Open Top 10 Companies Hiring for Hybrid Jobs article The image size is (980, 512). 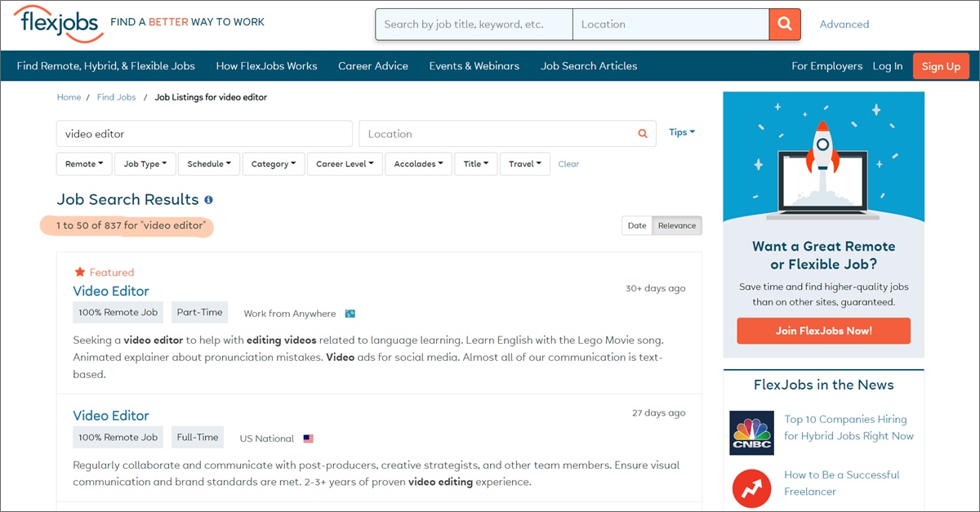(x=849, y=428)
